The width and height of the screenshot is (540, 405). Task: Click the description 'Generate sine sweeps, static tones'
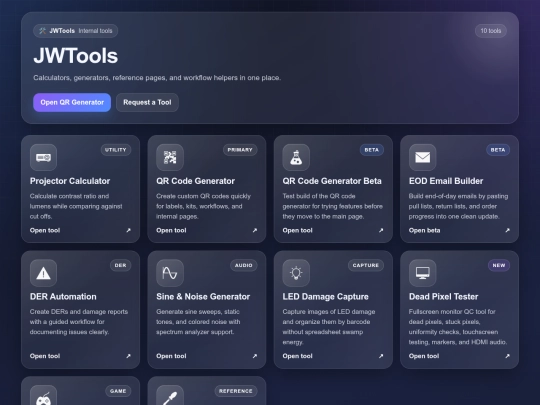pyautogui.click(x=198, y=322)
